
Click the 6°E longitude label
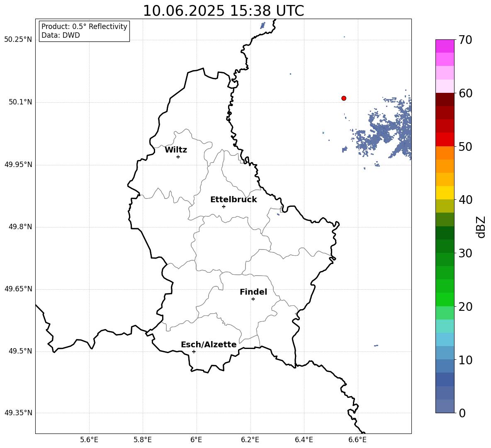coord(196,440)
